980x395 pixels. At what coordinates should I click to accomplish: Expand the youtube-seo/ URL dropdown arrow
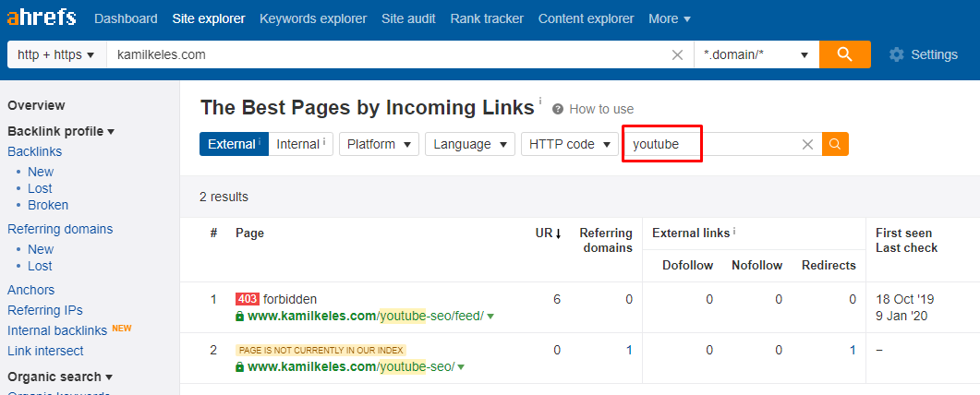461,367
